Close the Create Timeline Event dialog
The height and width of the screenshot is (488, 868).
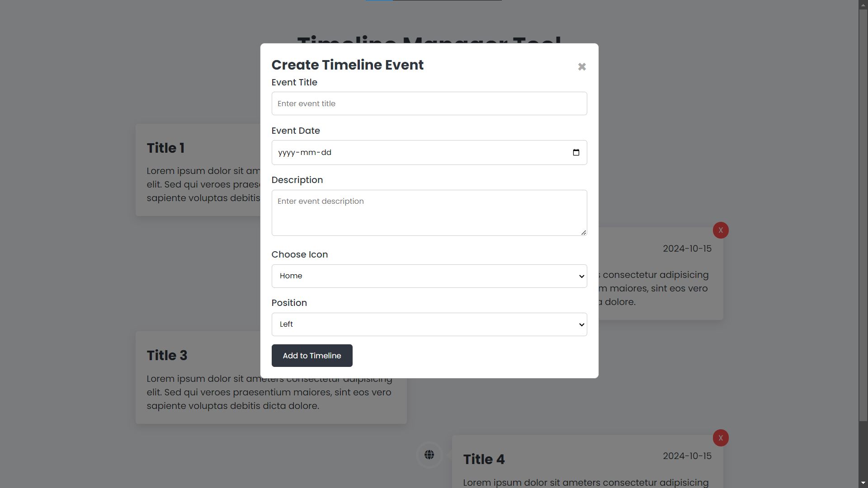(x=582, y=67)
